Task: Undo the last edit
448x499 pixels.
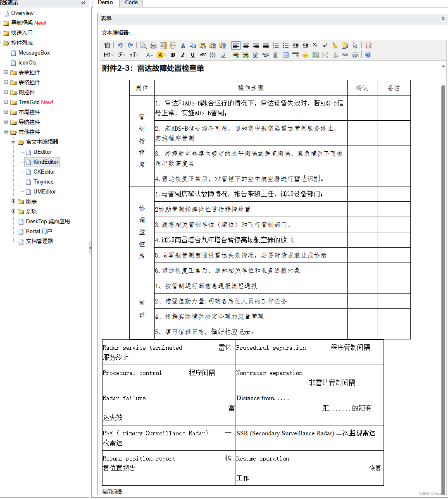Action: [120, 45]
